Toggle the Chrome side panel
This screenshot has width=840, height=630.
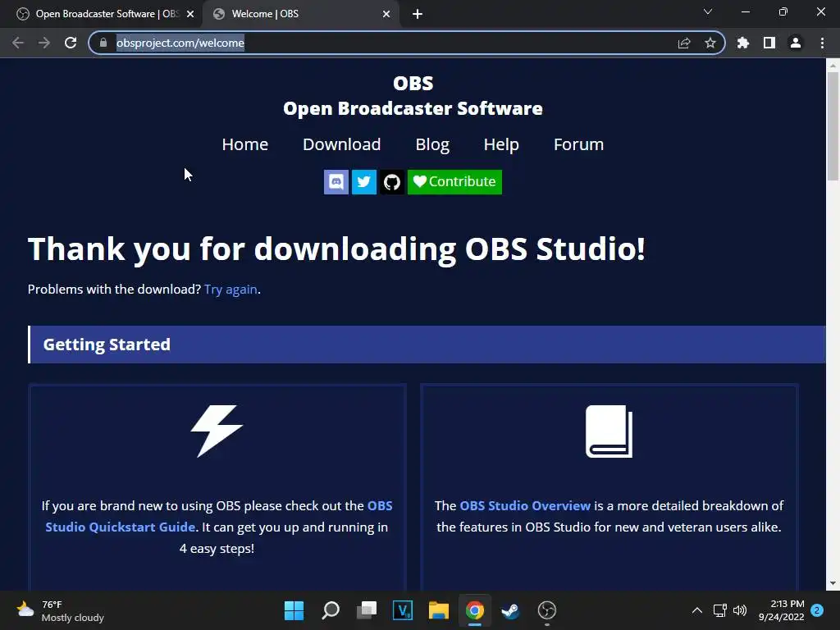[769, 43]
